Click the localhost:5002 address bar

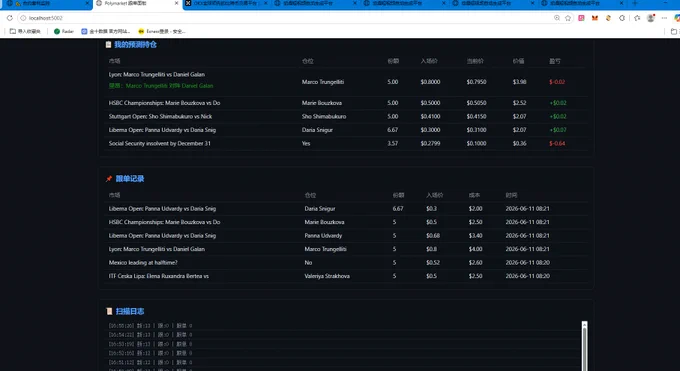click(x=286, y=18)
